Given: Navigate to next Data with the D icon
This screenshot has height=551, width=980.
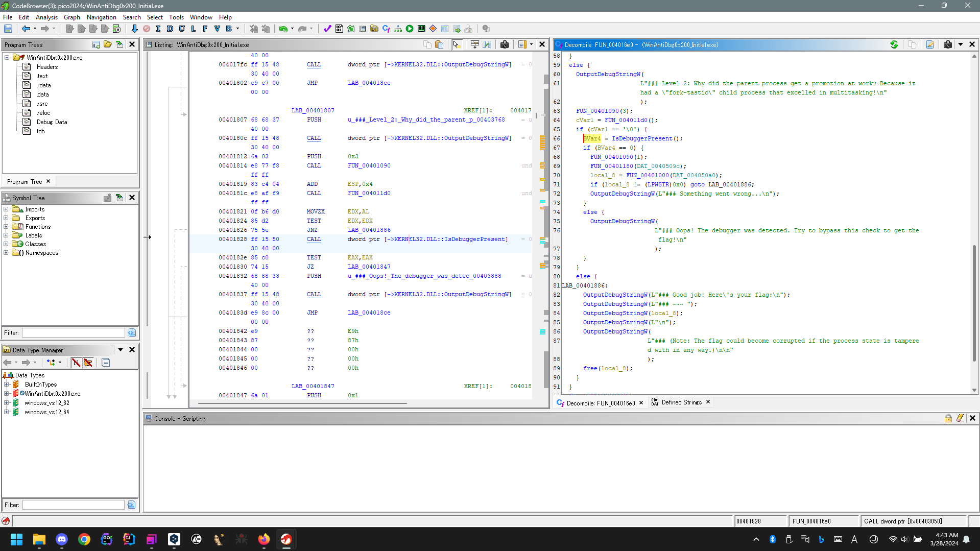Looking at the screenshot, I should 170,29.
